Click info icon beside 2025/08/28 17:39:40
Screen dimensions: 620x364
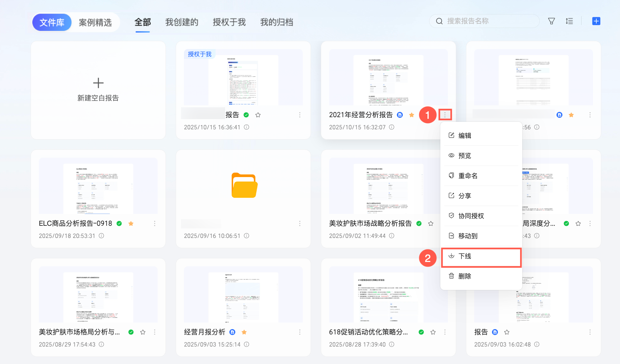coord(392,344)
